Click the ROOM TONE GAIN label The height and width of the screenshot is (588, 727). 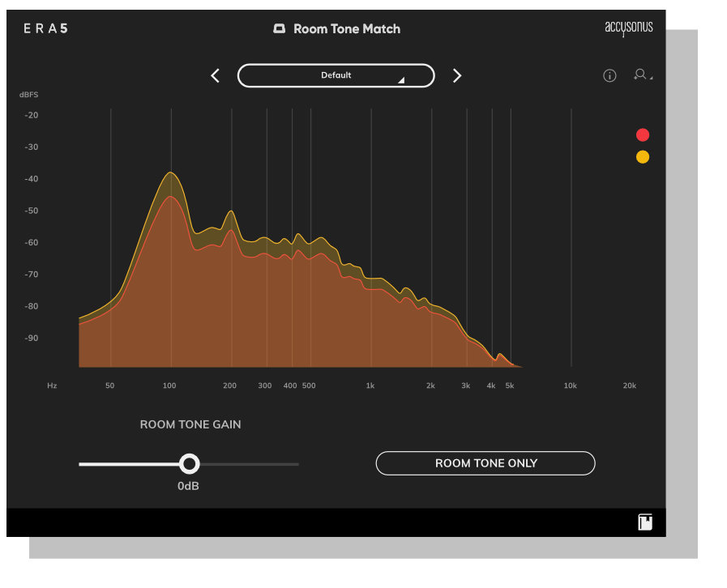190,424
